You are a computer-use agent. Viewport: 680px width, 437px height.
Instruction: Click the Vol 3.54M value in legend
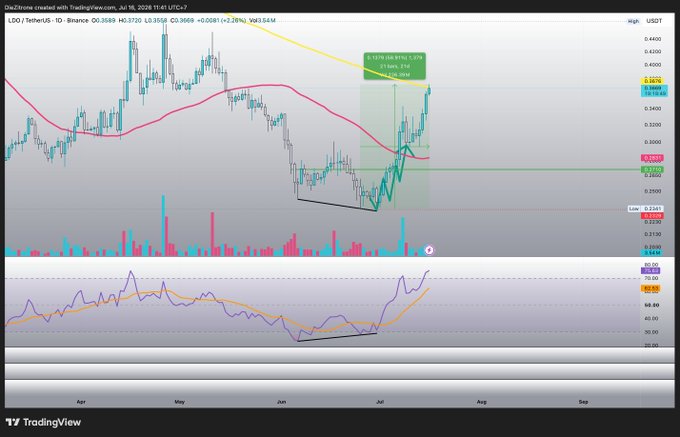click(x=262, y=20)
